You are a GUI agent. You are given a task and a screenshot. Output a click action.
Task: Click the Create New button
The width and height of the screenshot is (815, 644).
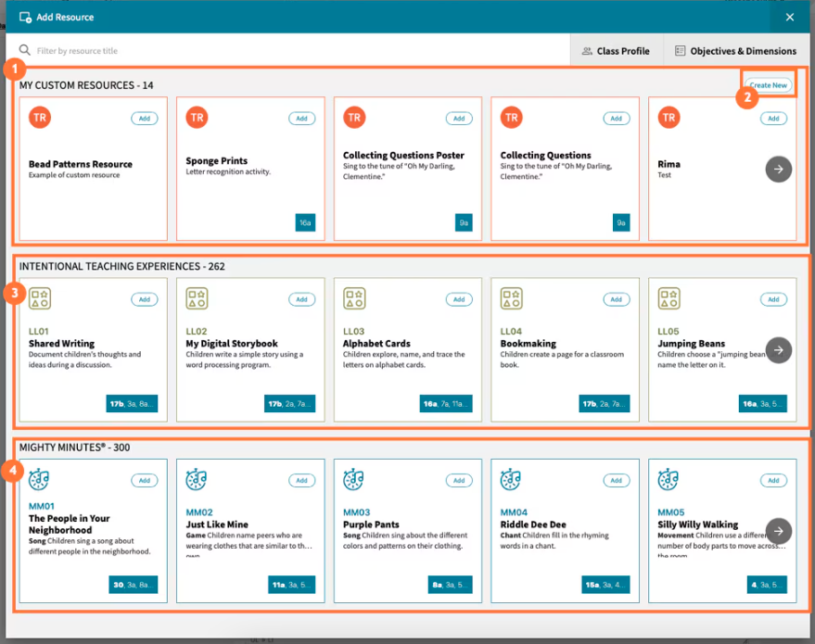tap(768, 83)
